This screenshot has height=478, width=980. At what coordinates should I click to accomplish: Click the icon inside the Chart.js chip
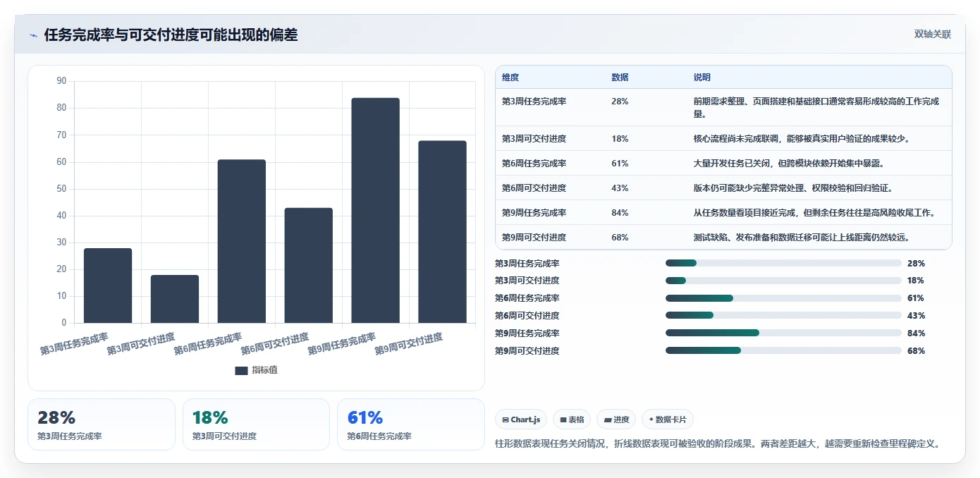click(x=506, y=419)
